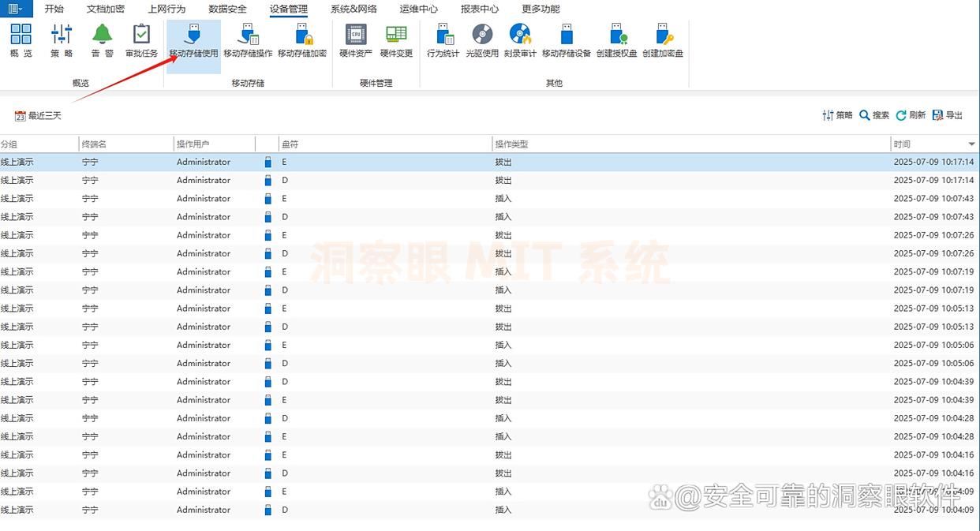980x531 pixels.
Task: Switch to the 数据安全 tab
Action: point(227,9)
